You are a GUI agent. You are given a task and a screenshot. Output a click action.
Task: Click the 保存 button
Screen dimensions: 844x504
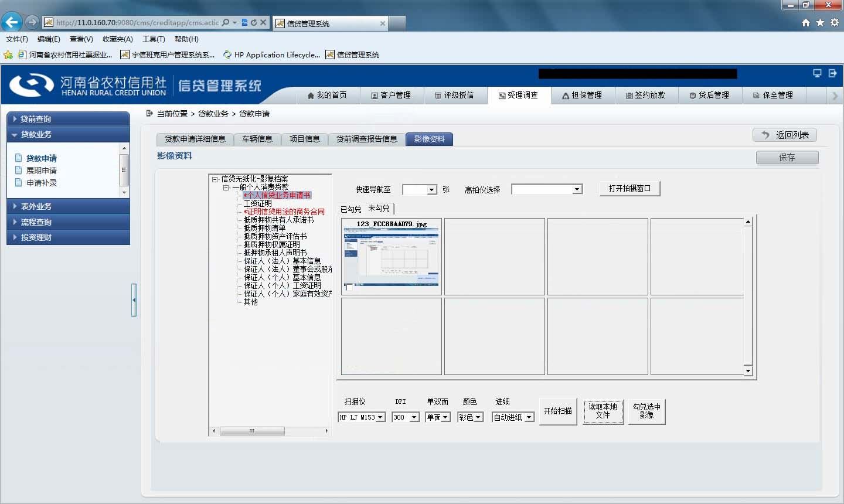pyautogui.click(x=787, y=157)
